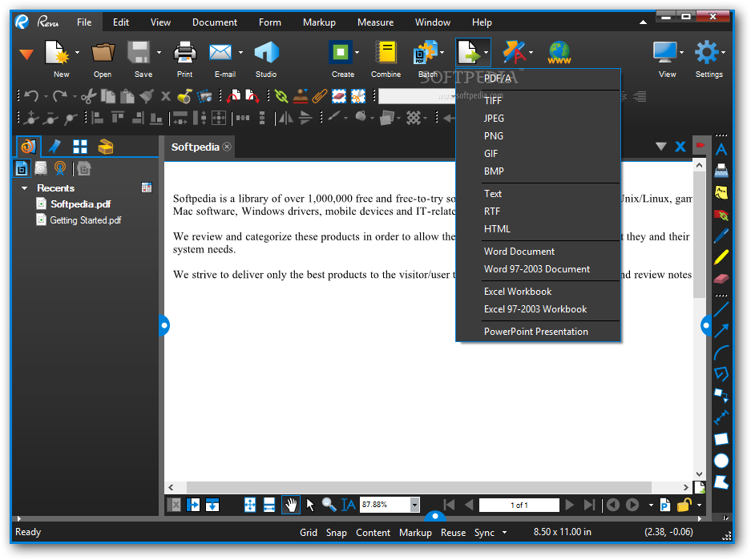Click the Print icon
Image resolution: width=751 pixels, height=560 pixels.
185,52
